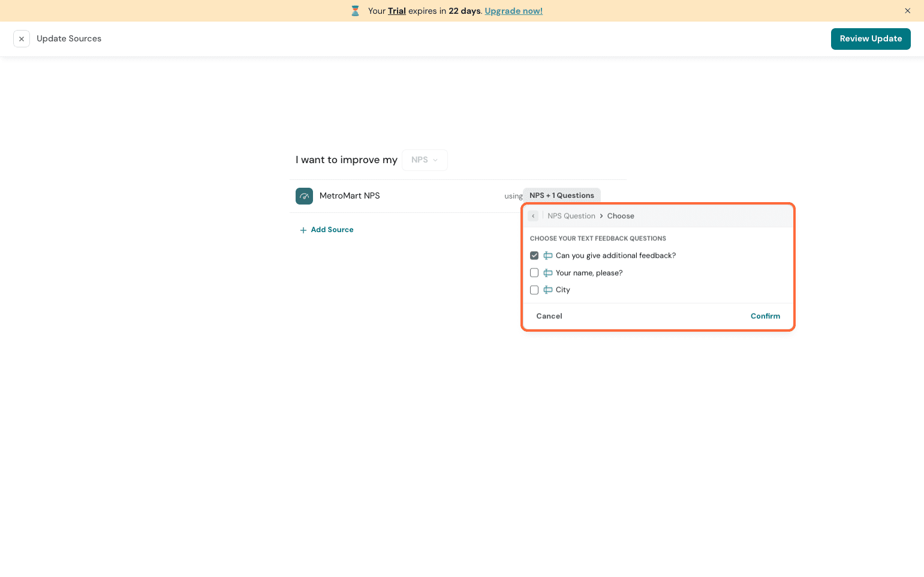
Task: Open the 'Upgrade now!' link
Action: pos(513,11)
